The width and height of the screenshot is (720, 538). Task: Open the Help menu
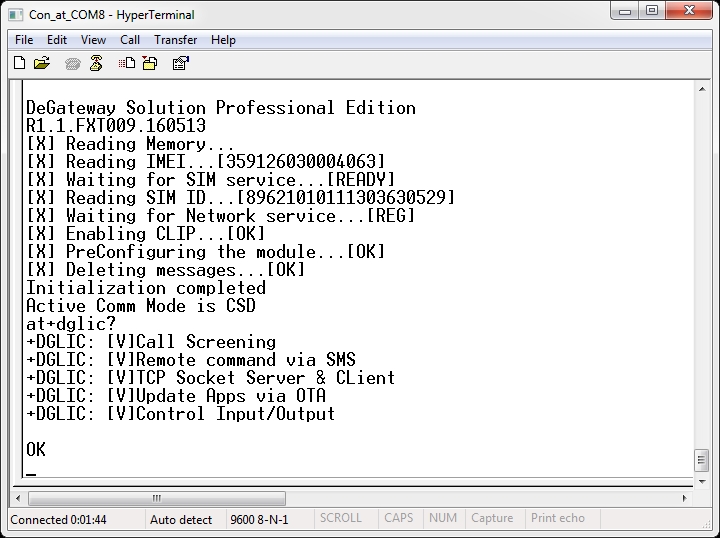pos(223,40)
